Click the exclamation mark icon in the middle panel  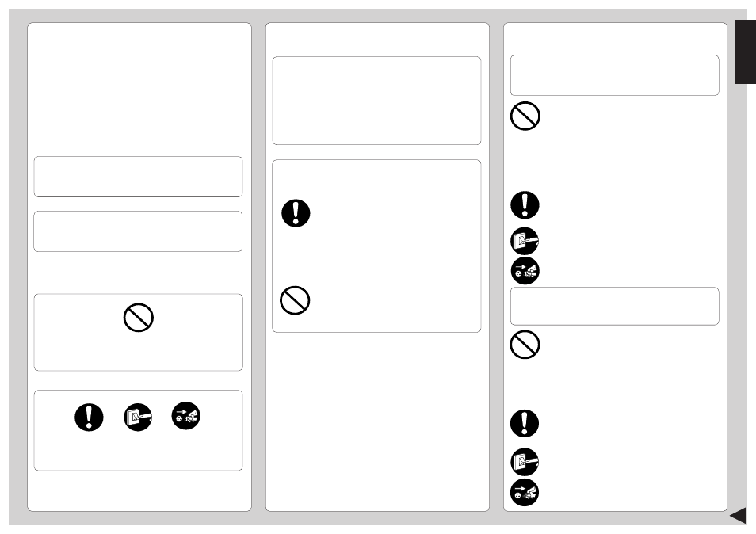(296, 213)
